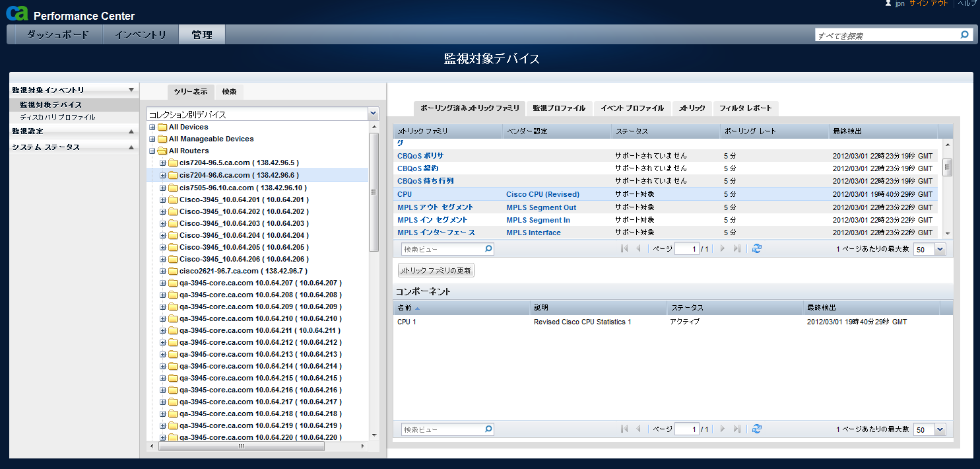Collapse the 監視対象インベントリ sidebar section
This screenshot has width=980, height=469.
[131, 90]
